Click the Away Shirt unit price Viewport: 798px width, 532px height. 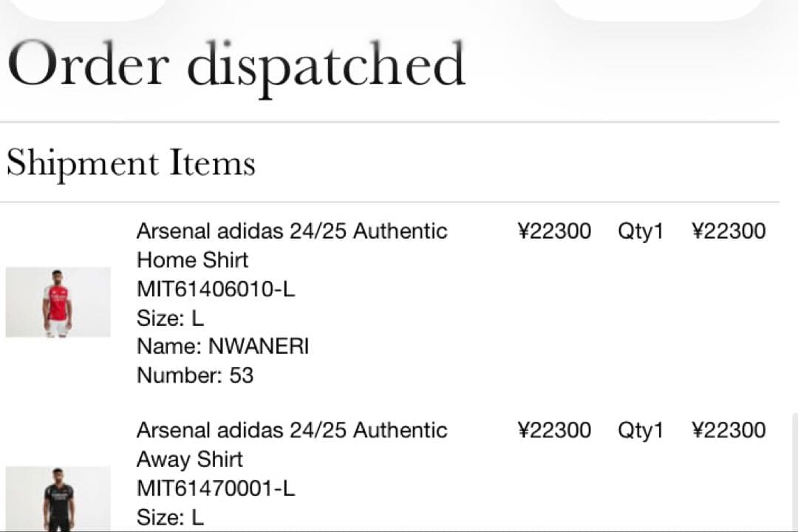tap(554, 430)
